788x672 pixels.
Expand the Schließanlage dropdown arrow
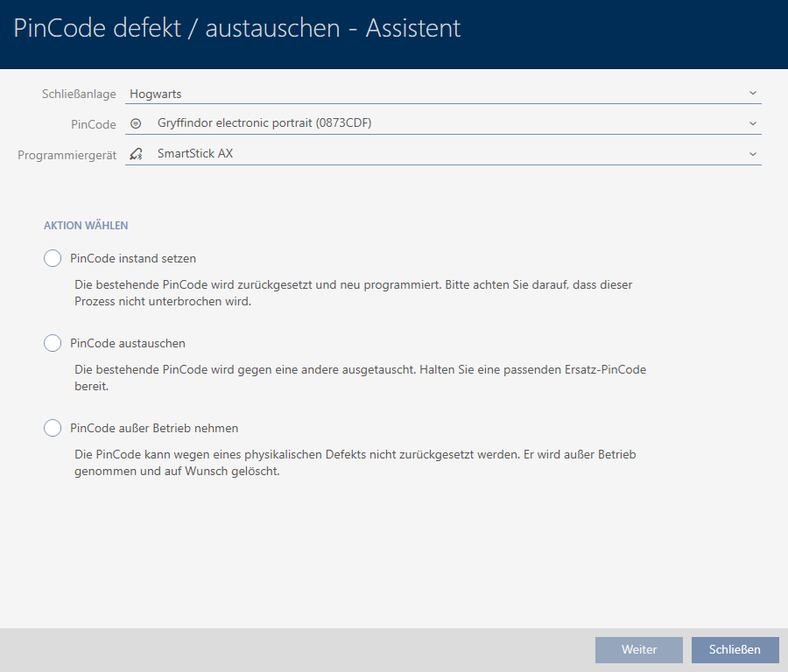(x=752, y=93)
